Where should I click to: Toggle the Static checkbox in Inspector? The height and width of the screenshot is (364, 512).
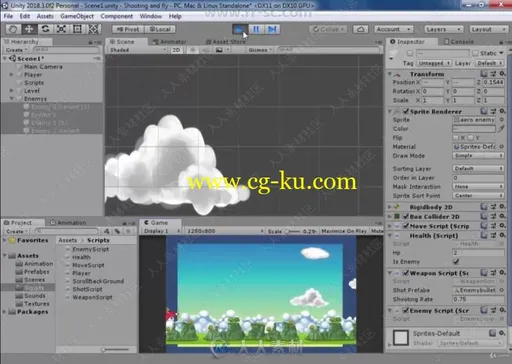(475, 53)
